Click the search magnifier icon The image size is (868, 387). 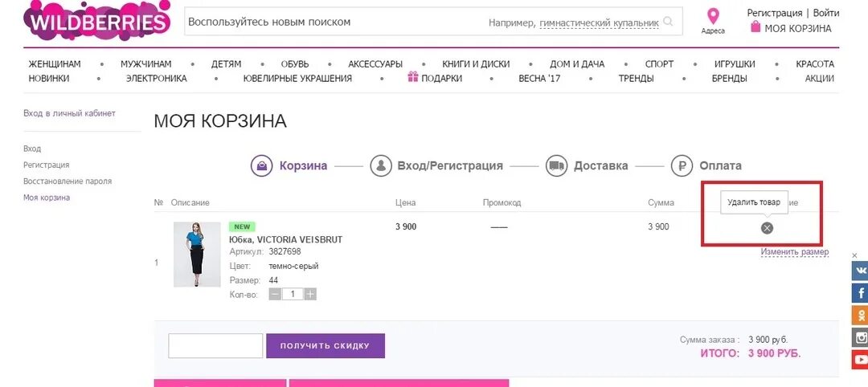click(x=668, y=22)
